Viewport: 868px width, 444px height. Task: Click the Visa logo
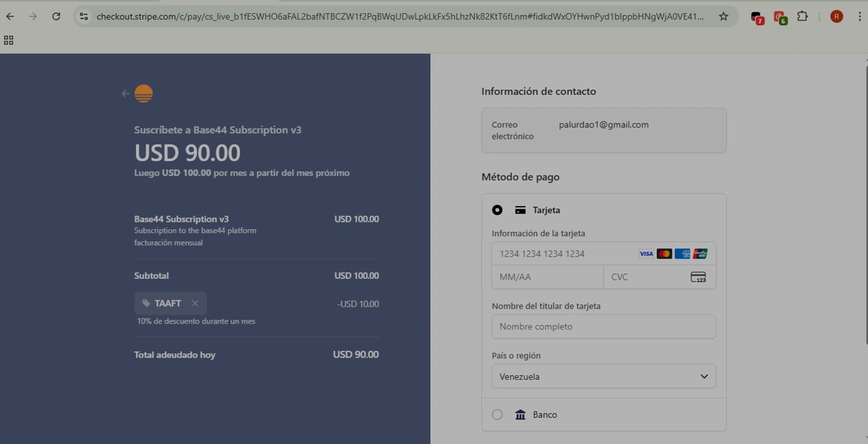point(646,254)
